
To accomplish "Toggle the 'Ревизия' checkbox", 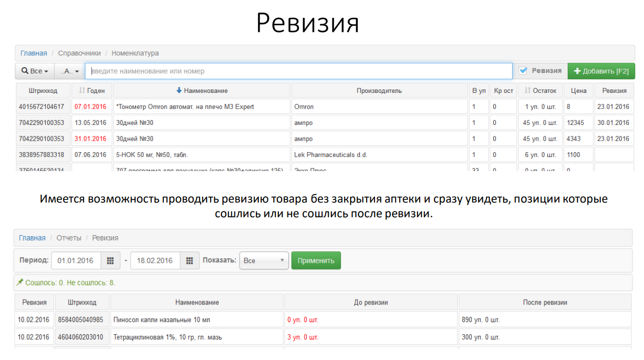I will pyautogui.click(x=523, y=71).
